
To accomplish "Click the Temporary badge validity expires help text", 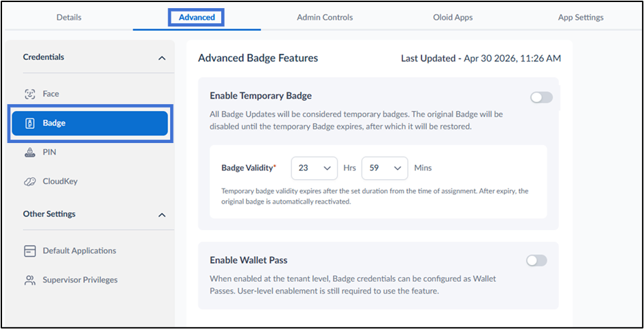I will [x=374, y=197].
